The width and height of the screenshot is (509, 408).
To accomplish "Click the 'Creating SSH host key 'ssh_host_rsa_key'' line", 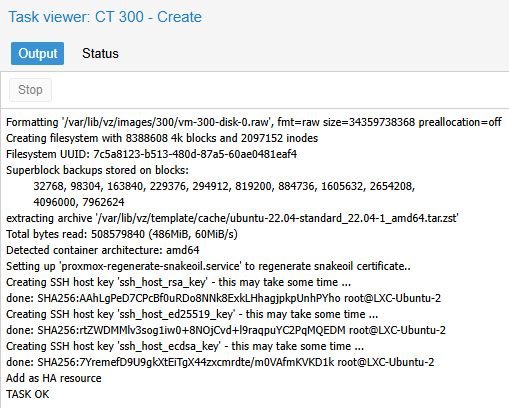I will tap(178, 282).
